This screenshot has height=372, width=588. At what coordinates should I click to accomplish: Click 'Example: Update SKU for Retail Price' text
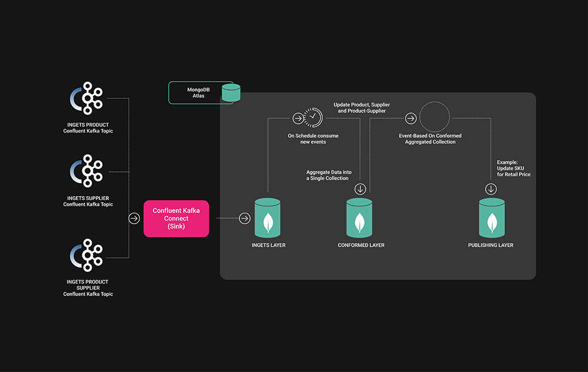514,168
